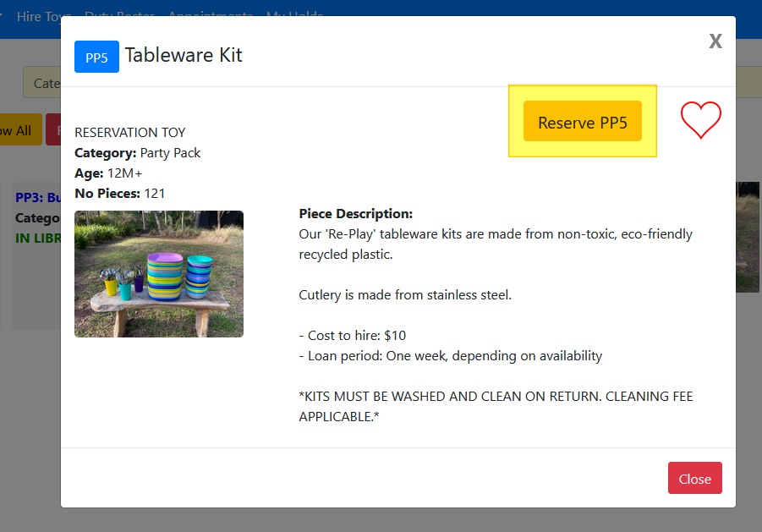
Task: Click the RESERVATION TOY label
Action: point(129,133)
